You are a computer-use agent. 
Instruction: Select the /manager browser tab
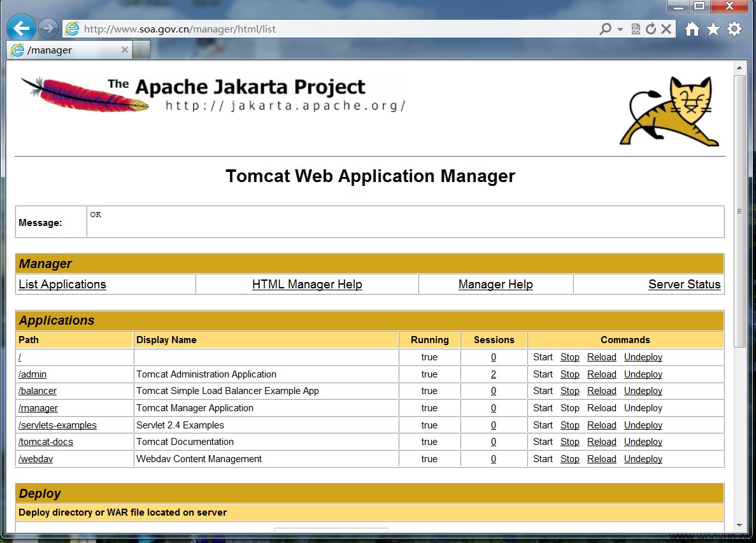coord(69,50)
